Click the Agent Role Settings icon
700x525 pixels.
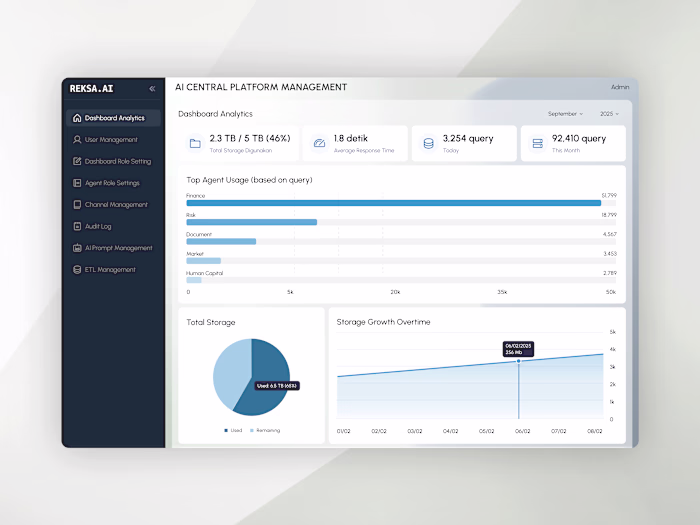point(77,183)
